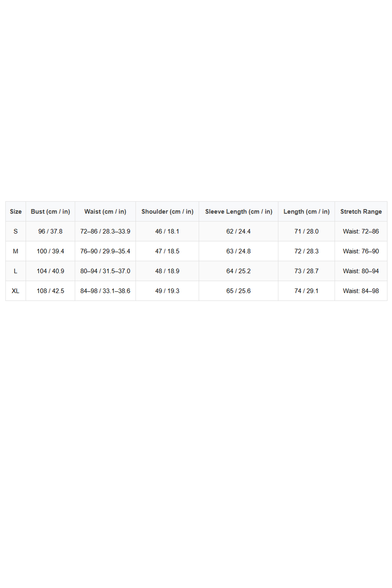
Task: Click the Stretch Range column header
Action: tap(361, 211)
